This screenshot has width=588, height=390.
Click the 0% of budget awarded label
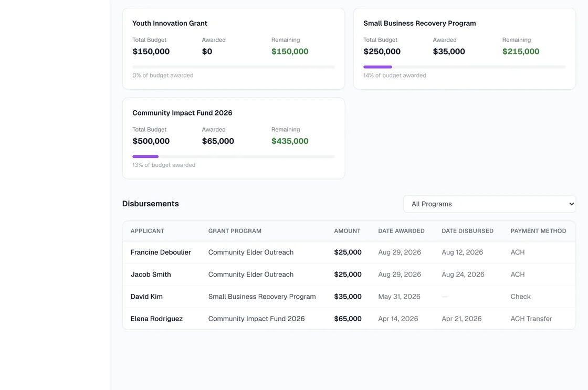tap(163, 76)
